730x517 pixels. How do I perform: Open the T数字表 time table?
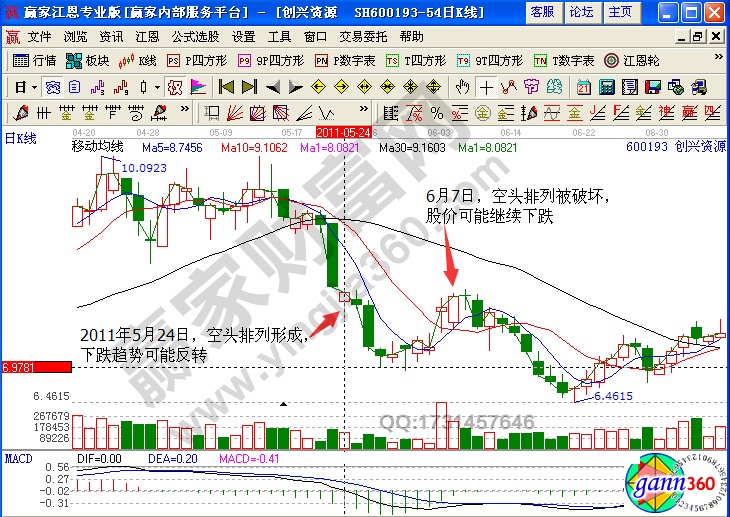[564, 61]
